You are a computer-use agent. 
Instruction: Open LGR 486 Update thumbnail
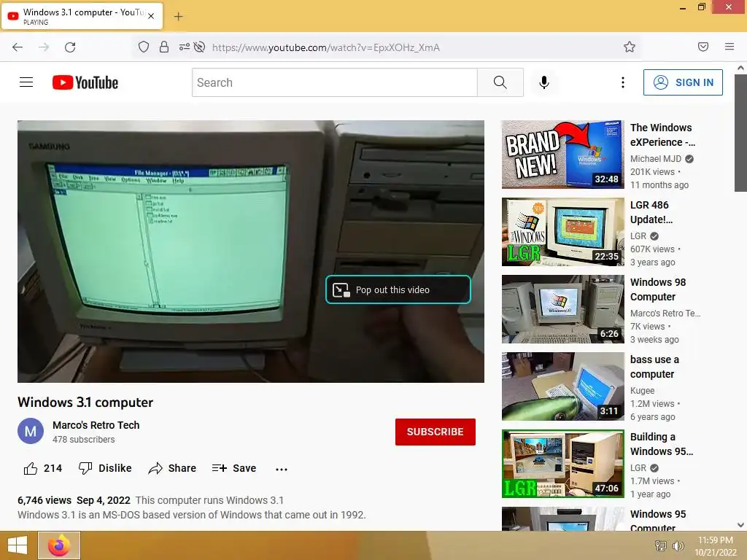coord(562,232)
